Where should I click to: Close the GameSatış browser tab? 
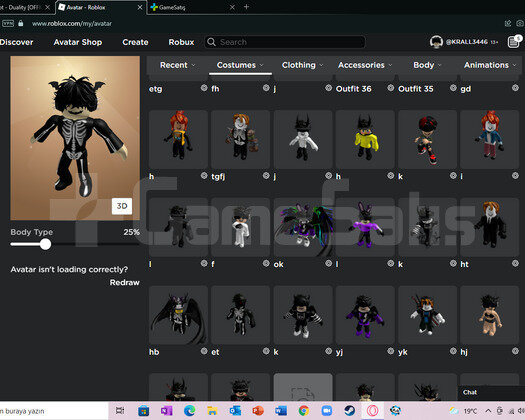232,7
